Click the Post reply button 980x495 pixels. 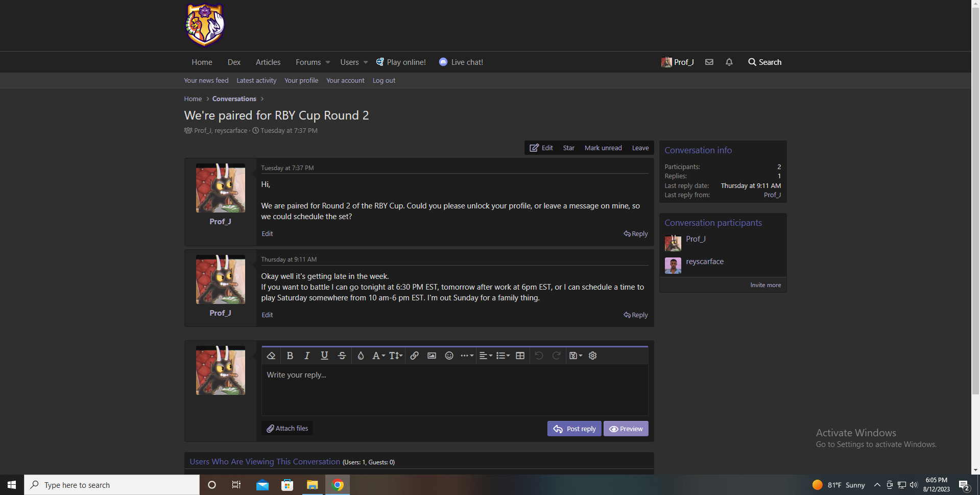point(574,429)
